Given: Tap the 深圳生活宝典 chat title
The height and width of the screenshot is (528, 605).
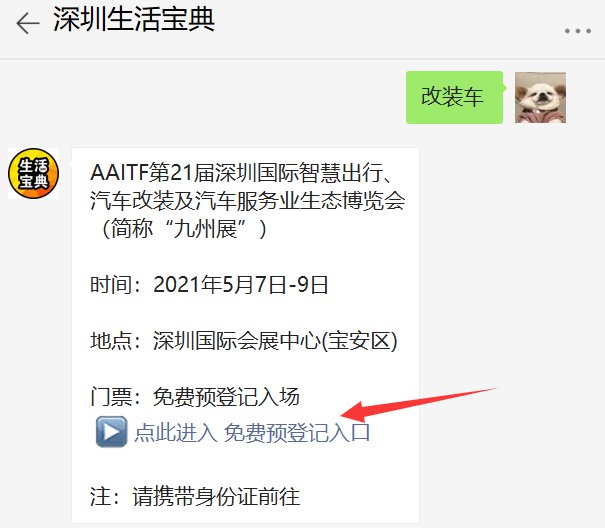Looking at the screenshot, I should coord(134,19).
